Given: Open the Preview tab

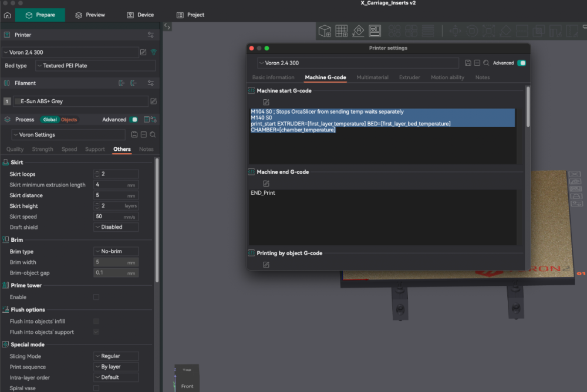Looking at the screenshot, I should pos(90,15).
